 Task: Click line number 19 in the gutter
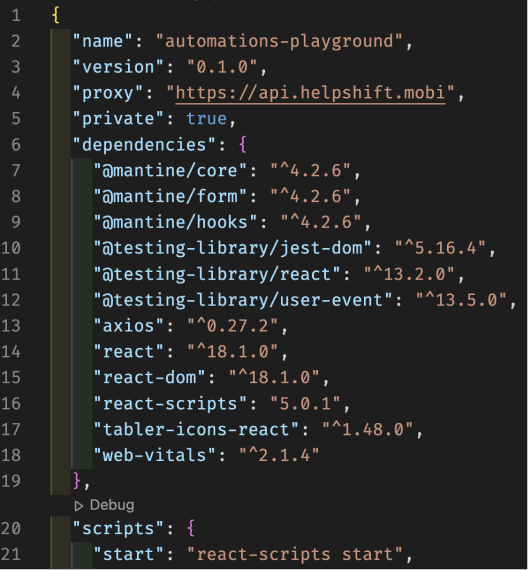point(11,481)
